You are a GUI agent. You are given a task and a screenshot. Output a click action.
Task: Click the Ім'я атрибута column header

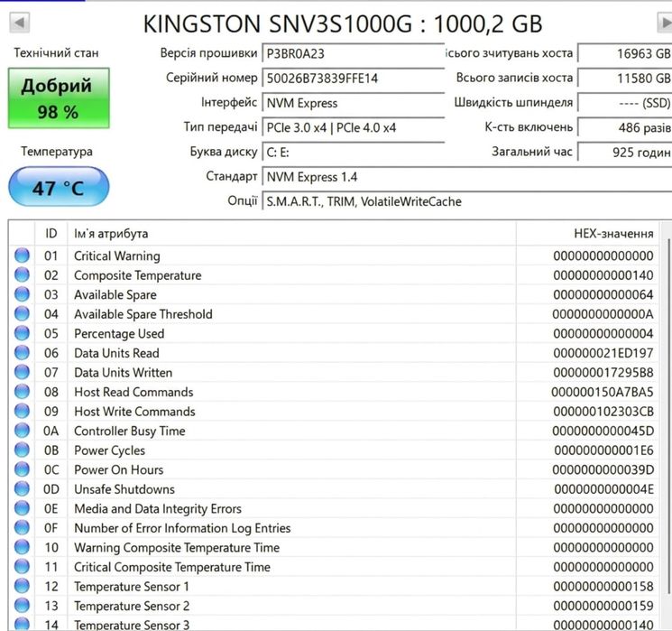pos(291,234)
